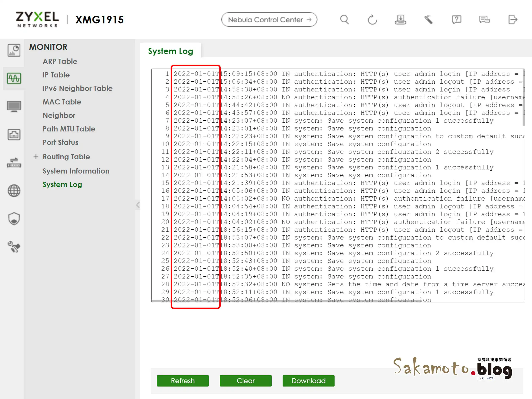Switch to the System Log tab
Screen dimensions: 532x399
click(171, 51)
